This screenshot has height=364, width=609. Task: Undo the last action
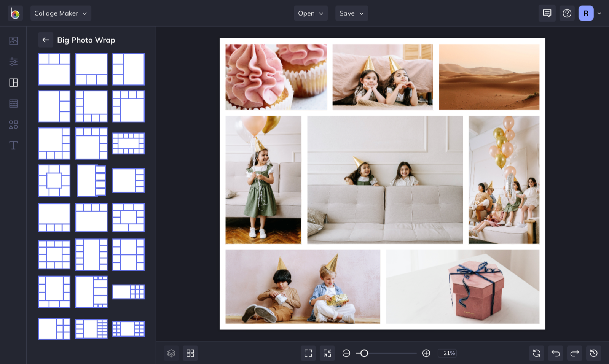pos(555,353)
